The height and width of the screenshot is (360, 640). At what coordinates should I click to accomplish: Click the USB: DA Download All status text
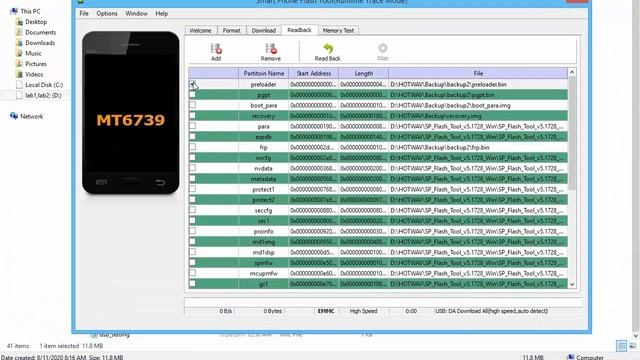[x=492, y=311]
